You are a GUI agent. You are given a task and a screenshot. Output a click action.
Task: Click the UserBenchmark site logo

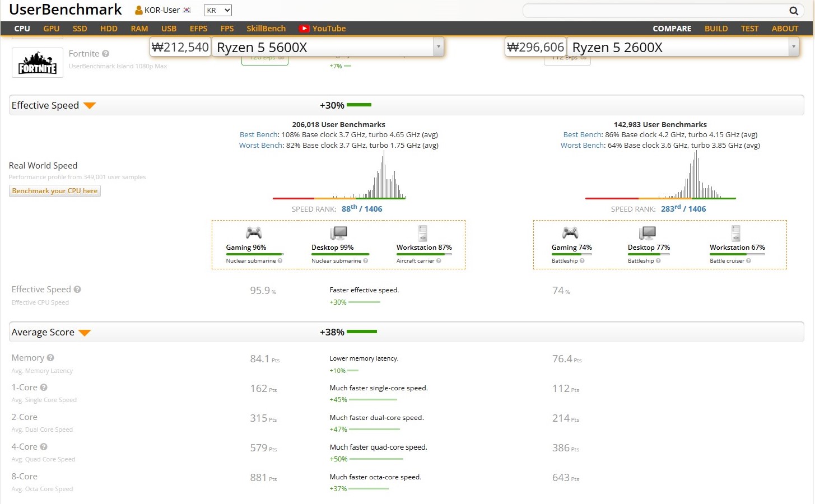pos(66,10)
